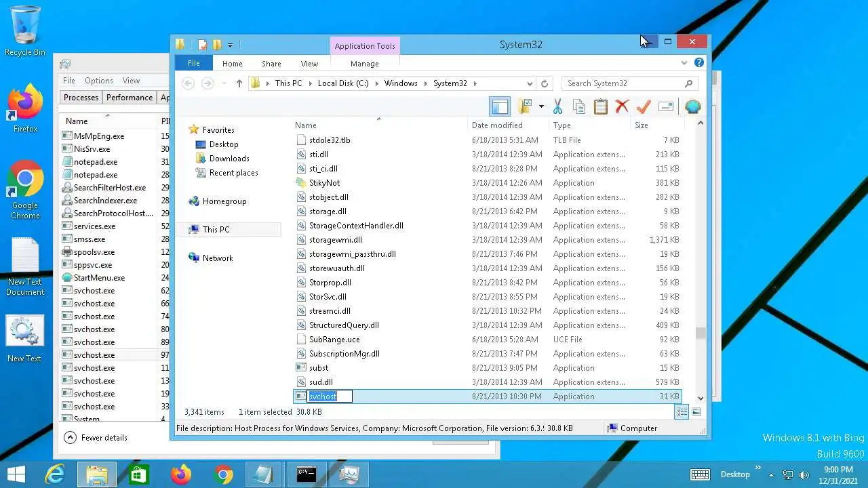Select Network in navigation pane
The height and width of the screenshot is (488, 868).
[x=218, y=258]
